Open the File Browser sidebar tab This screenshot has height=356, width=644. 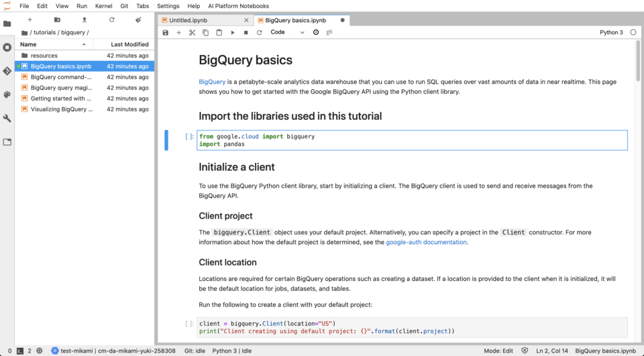pyautogui.click(x=7, y=24)
